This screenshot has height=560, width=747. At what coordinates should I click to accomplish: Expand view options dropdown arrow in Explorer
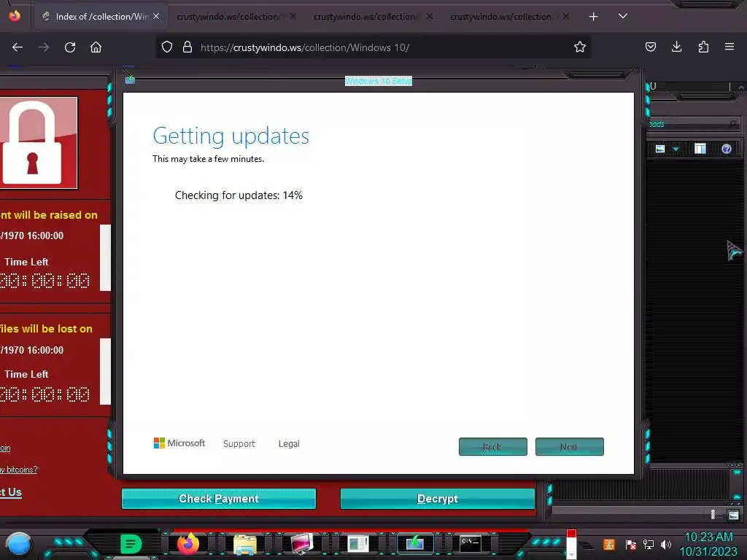coord(676,149)
